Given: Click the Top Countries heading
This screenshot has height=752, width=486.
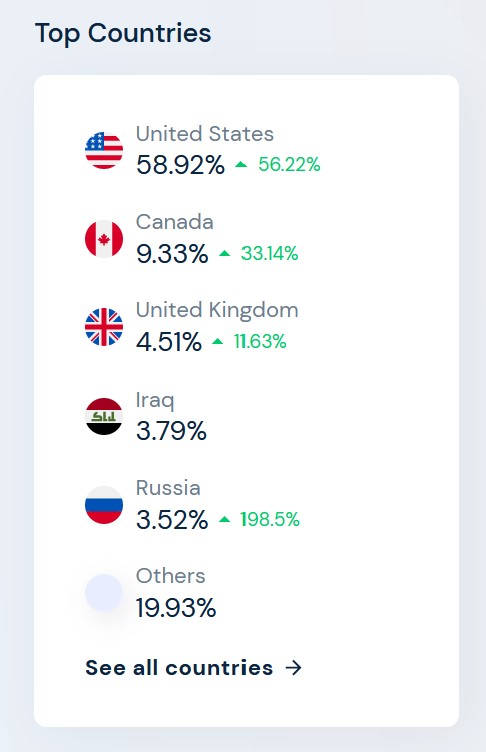Looking at the screenshot, I should pyautogui.click(x=123, y=34).
